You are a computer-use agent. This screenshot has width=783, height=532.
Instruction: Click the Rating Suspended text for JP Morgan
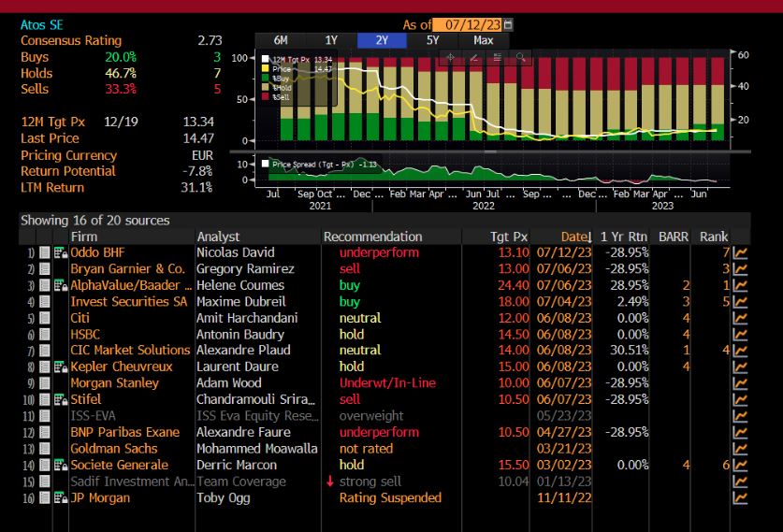click(390, 498)
